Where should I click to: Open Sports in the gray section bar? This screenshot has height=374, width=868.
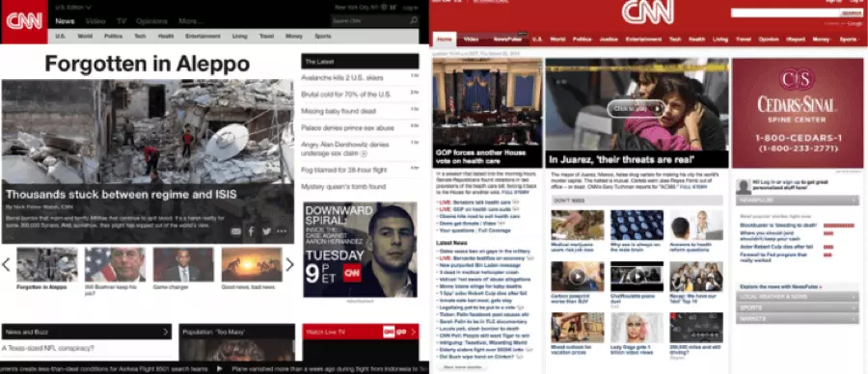(323, 36)
